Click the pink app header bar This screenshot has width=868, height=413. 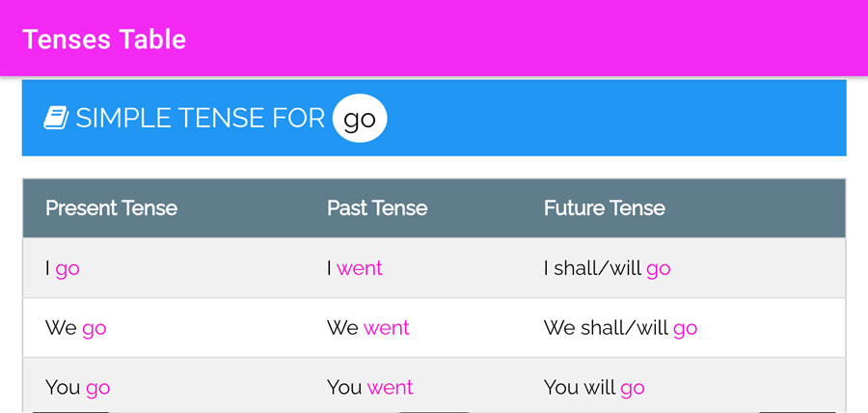click(x=434, y=39)
